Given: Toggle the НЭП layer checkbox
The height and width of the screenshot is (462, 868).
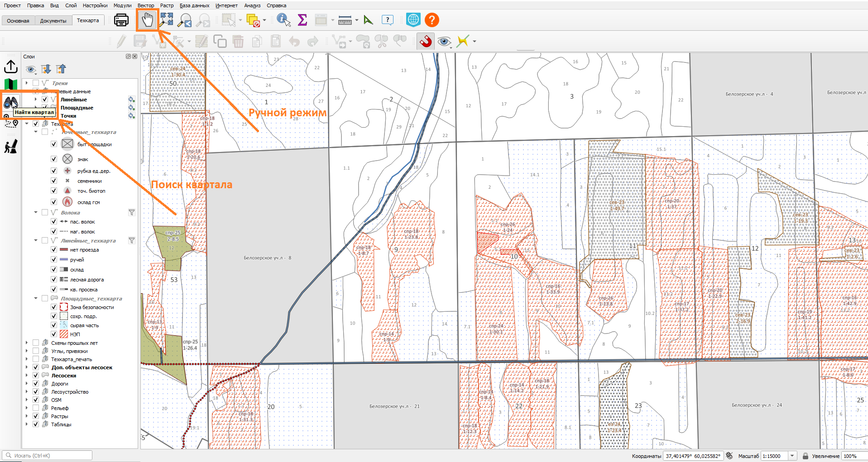Looking at the screenshot, I should point(54,334).
